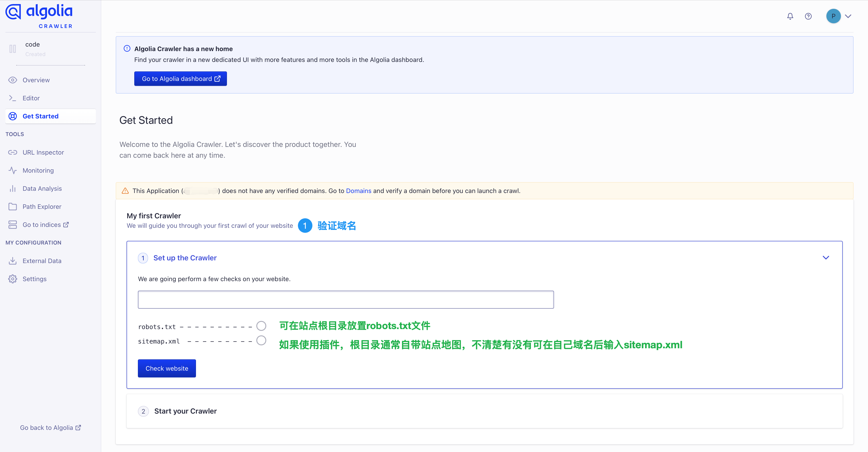868x452 pixels.
Task: Expand the Start your Crawler step
Action: coord(185,411)
